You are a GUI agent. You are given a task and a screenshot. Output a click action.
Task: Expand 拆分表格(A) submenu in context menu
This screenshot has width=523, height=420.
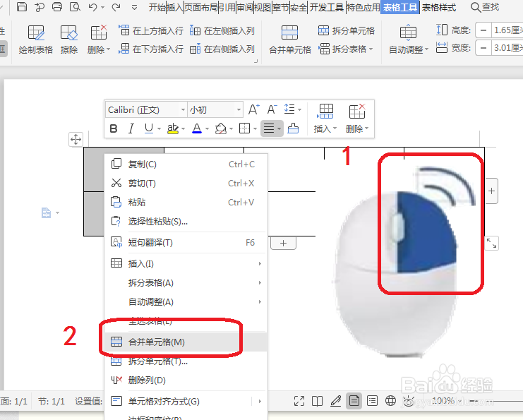tap(186, 283)
